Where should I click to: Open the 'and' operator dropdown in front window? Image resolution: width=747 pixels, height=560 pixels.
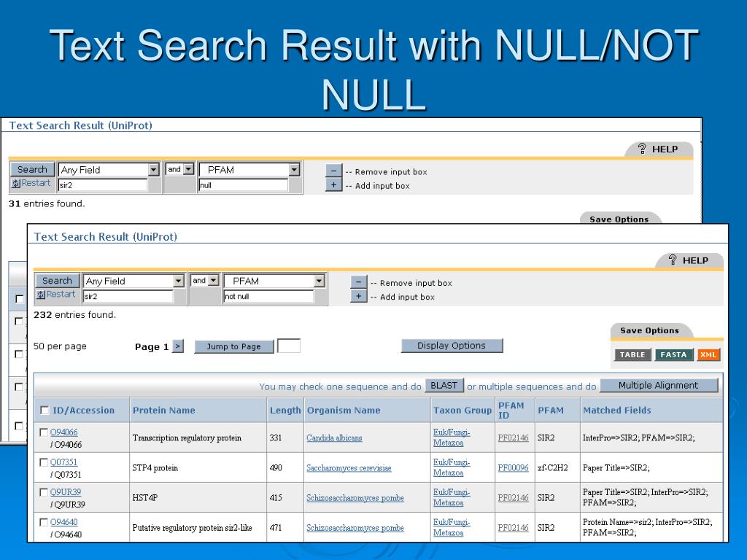click(x=214, y=281)
